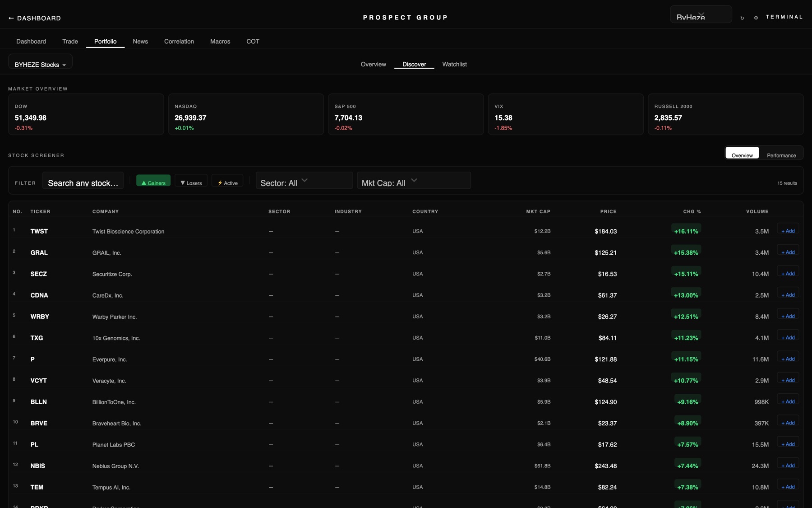The width and height of the screenshot is (812, 508).
Task: Go back using the Dashboard arrow
Action: pos(35,18)
